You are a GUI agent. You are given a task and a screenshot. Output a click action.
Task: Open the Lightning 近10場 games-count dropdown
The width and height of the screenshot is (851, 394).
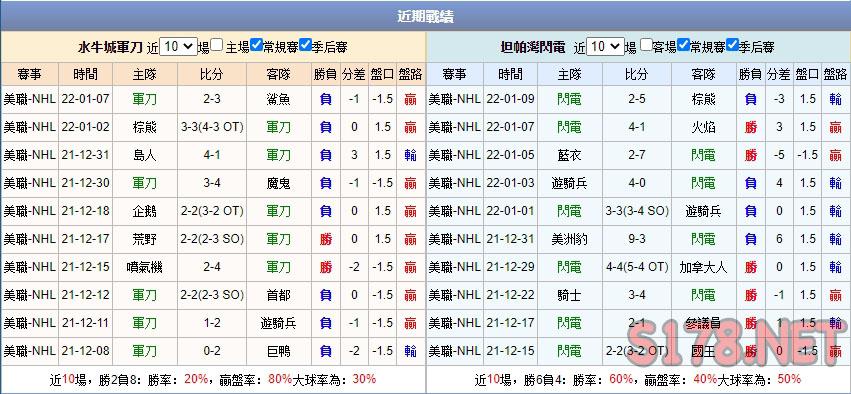pyautogui.click(x=605, y=47)
